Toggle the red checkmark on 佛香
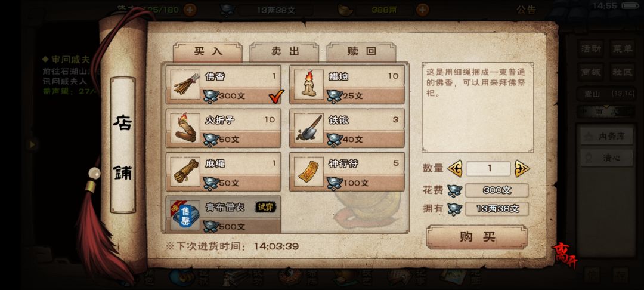This screenshot has width=644, height=290. (x=276, y=97)
